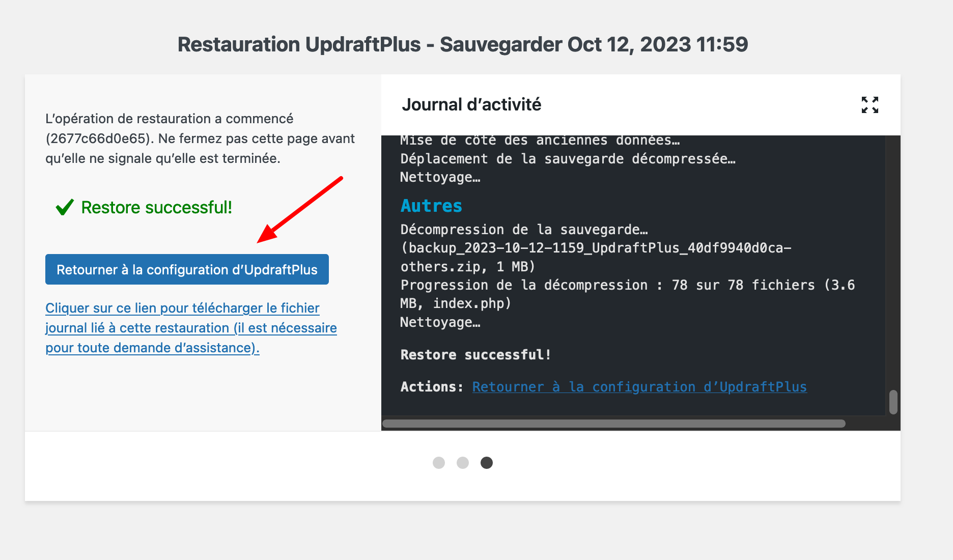The image size is (953, 560).
Task: Select the first pagination dot
Action: pyautogui.click(x=438, y=463)
